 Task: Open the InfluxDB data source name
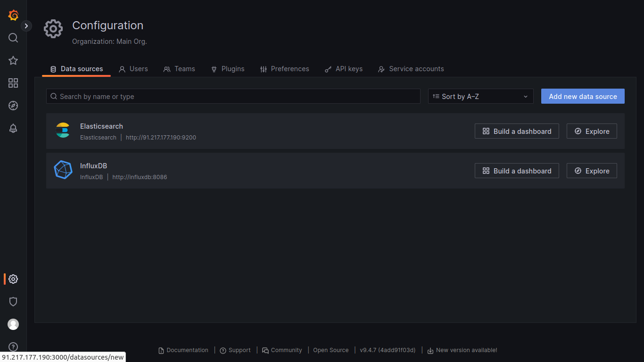click(93, 166)
